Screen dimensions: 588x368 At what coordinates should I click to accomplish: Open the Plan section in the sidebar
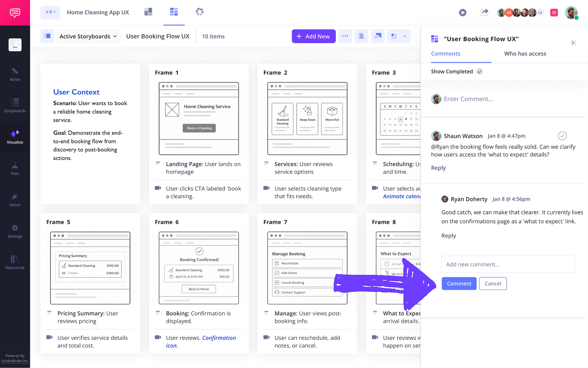point(15,168)
